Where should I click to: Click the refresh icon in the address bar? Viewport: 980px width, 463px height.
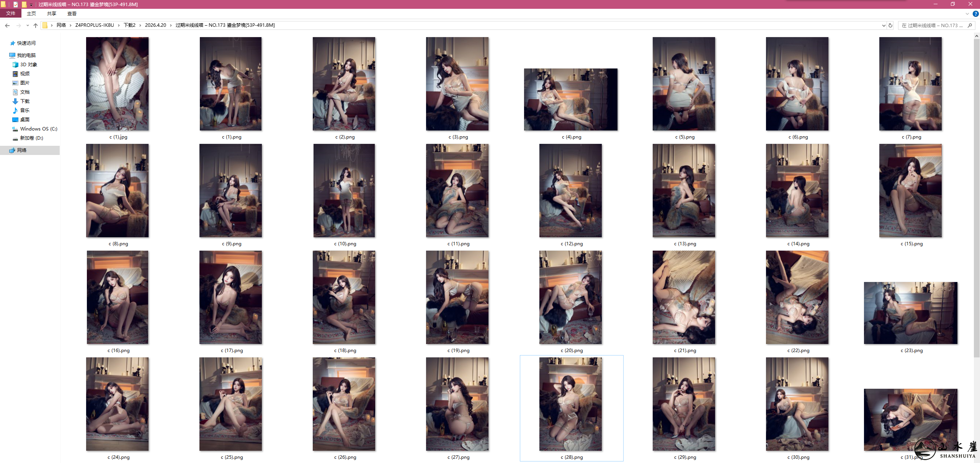click(x=890, y=26)
